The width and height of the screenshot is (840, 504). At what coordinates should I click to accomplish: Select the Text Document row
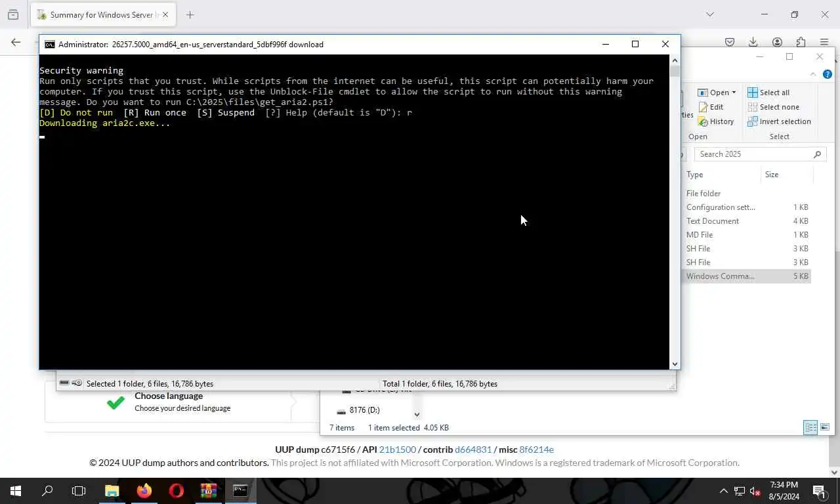(x=747, y=221)
